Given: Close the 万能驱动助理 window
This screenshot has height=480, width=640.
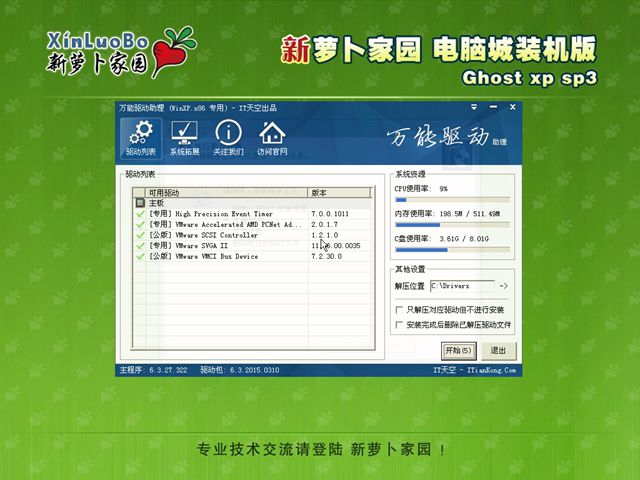Looking at the screenshot, I should click(x=513, y=107).
